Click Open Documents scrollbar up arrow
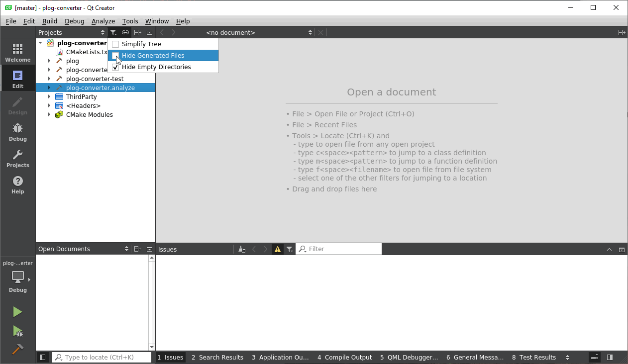 coord(152,259)
